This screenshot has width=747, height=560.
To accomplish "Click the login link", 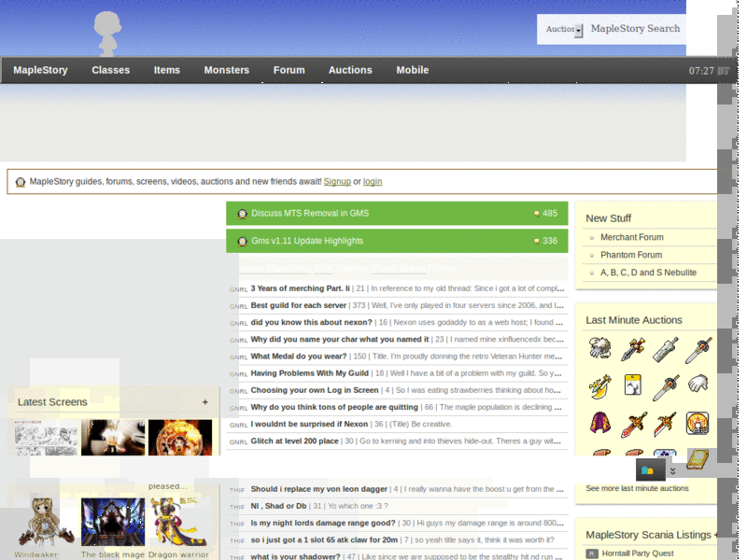I will tap(373, 181).
